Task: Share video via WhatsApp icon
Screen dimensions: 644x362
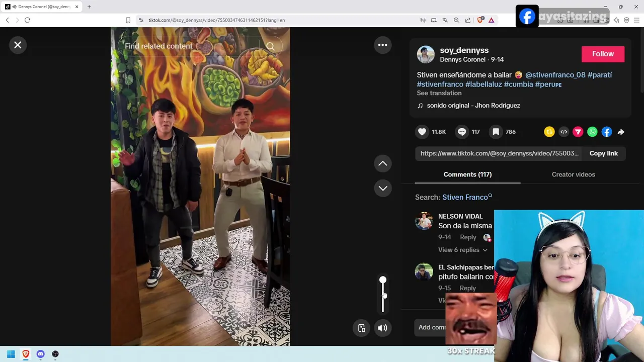Action: pos(592,132)
